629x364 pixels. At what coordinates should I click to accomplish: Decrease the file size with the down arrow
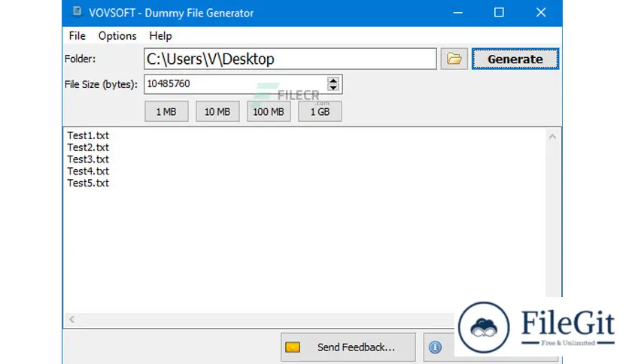click(x=333, y=88)
